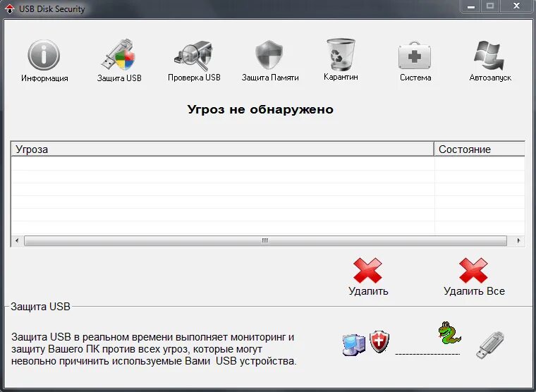Open Проверка USB scan icon
The width and height of the screenshot is (536, 392).
click(194, 56)
